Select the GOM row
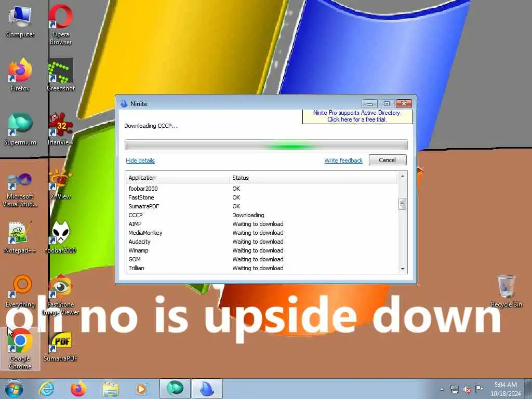This screenshot has height=399, width=532. (x=261, y=259)
